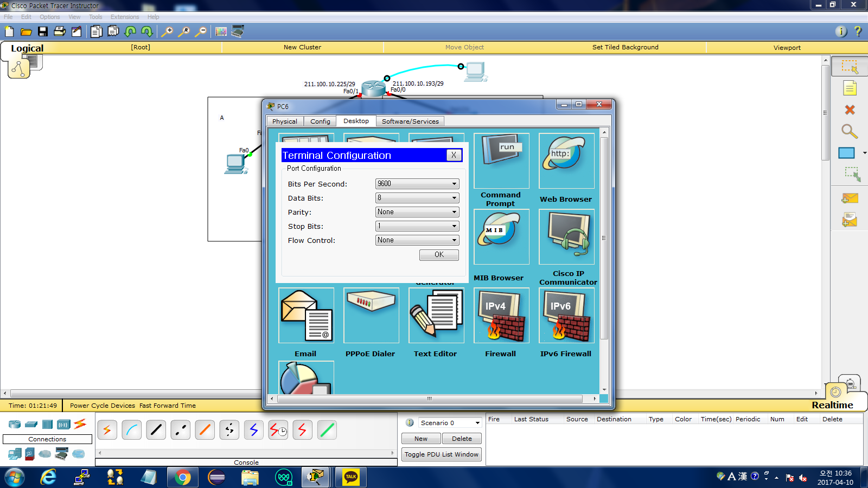The image size is (868, 488).
Task: Choose the copper cross-over dashed cable
Action: point(181,430)
